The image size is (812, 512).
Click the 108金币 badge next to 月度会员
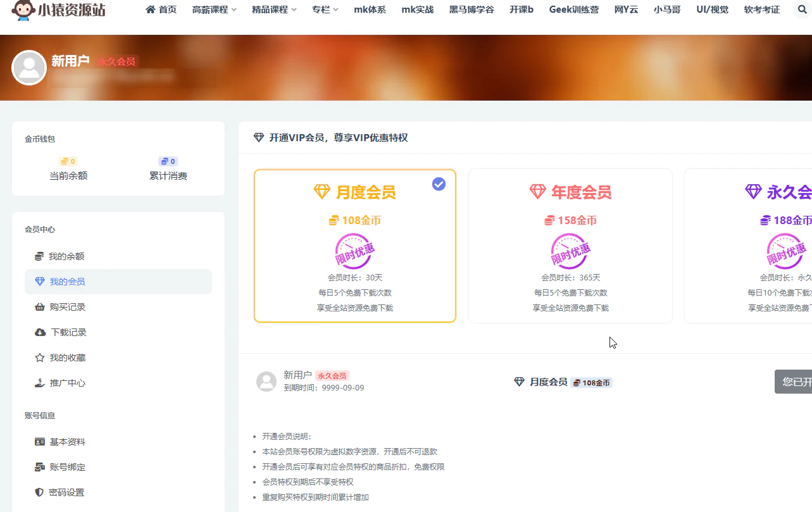(592, 383)
